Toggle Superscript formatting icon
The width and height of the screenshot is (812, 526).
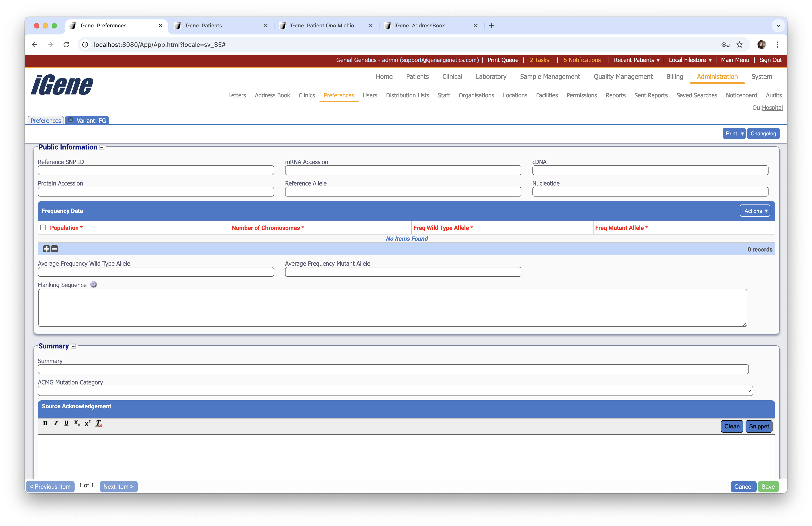[87, 423]
